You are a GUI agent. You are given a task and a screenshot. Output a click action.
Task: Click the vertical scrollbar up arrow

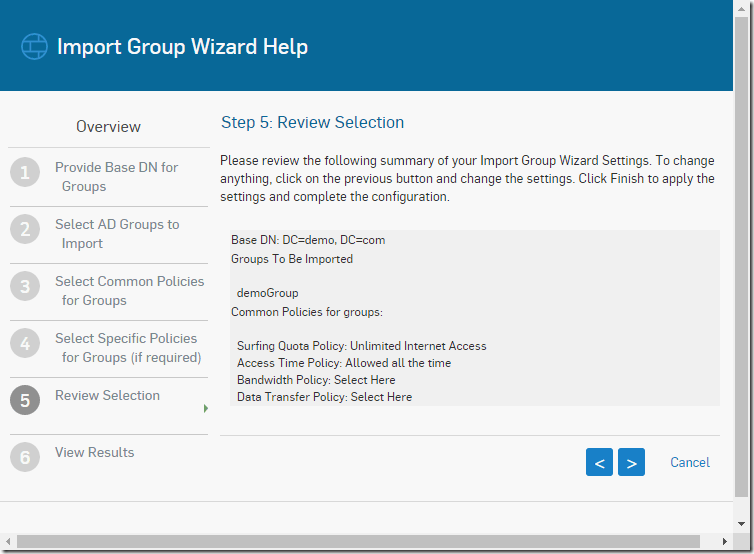[741, 9]
